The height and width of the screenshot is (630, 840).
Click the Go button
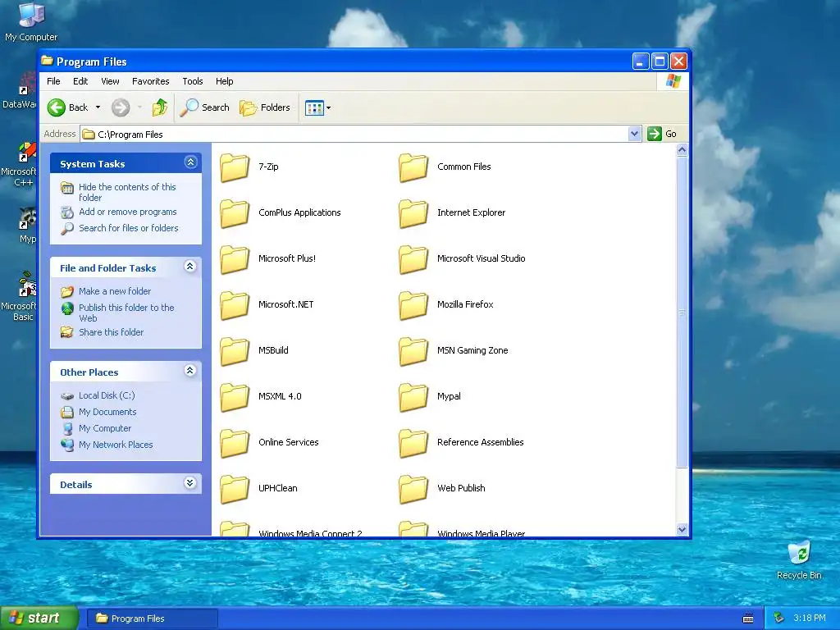(662, 134)
